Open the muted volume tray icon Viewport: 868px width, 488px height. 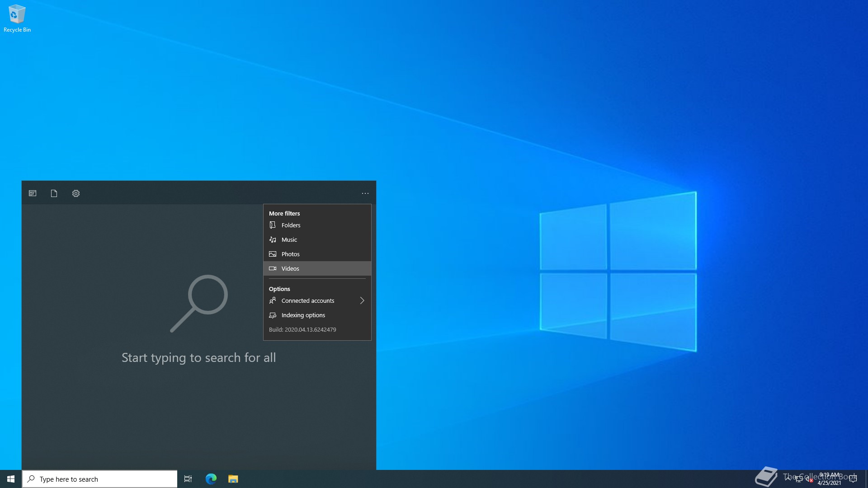coord(809,479)
